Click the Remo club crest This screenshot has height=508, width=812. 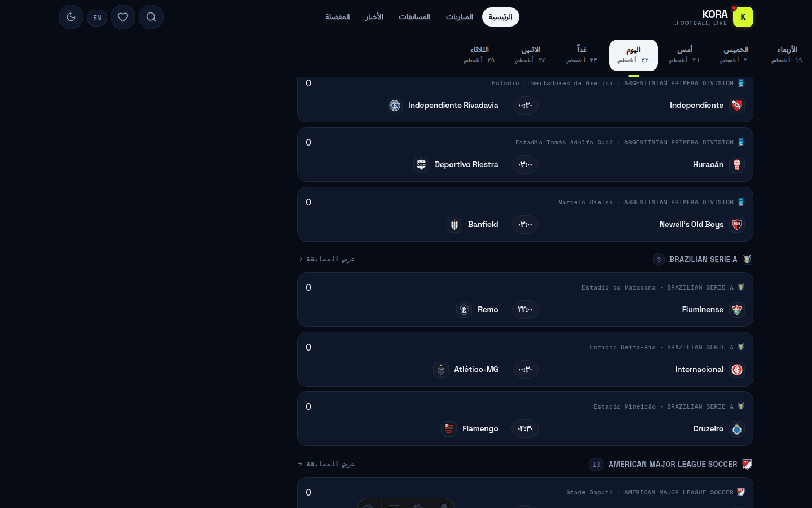tap(464, 310)
